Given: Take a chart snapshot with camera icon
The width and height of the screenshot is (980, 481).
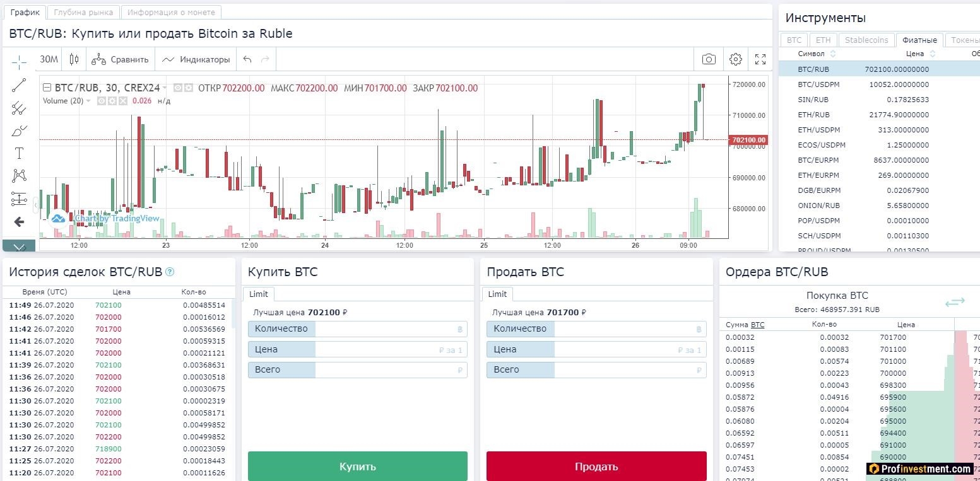Looking at the screenshot, I should (709, 59).
